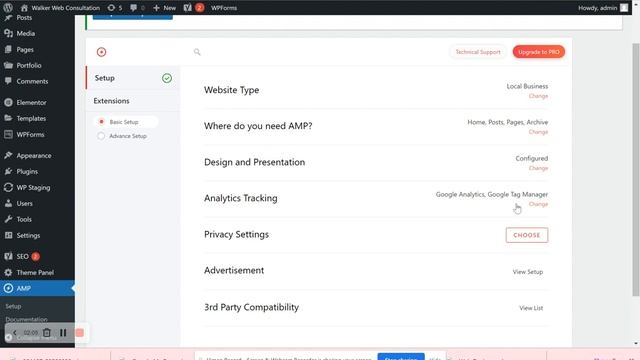Select the Basic Setup radio option
Image resolution: width=640 pixels, height=360 pixels.
click(x=102, y=122)
